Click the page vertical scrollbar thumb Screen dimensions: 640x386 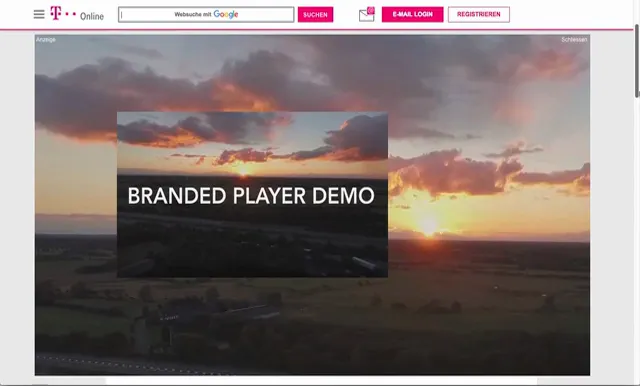pos(637,61)
